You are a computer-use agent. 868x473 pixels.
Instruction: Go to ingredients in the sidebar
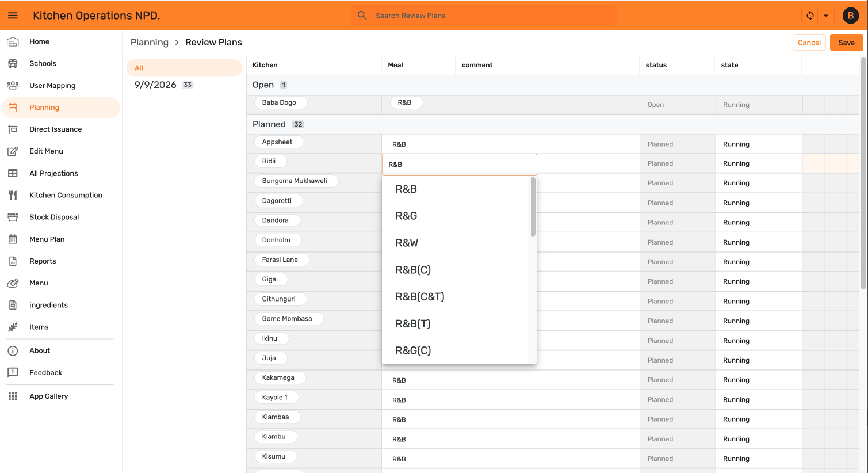coord(61,305)
